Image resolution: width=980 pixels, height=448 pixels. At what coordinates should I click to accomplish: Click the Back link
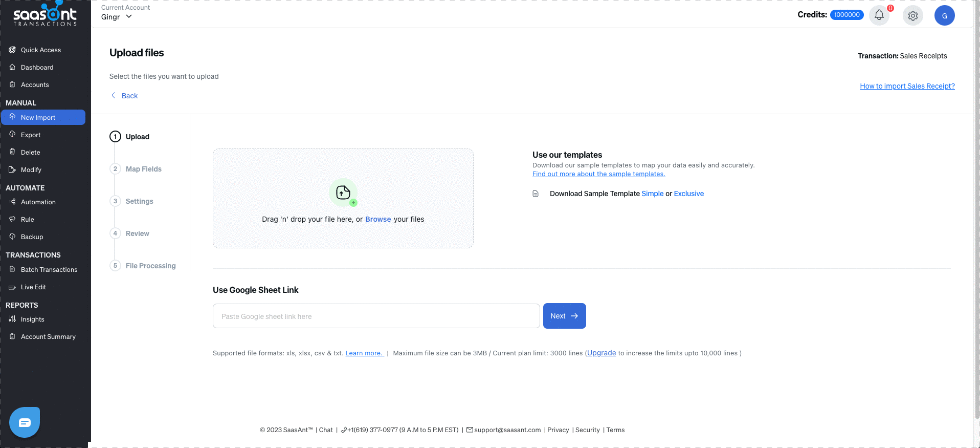click(129, 96)
